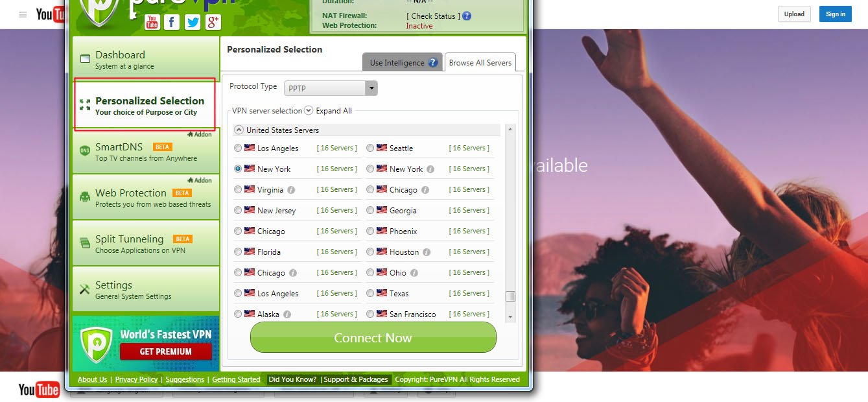Switch to the Browse All Servers tab
The width and height of the screenshot is (868, 402).
(x=480, y=62)
